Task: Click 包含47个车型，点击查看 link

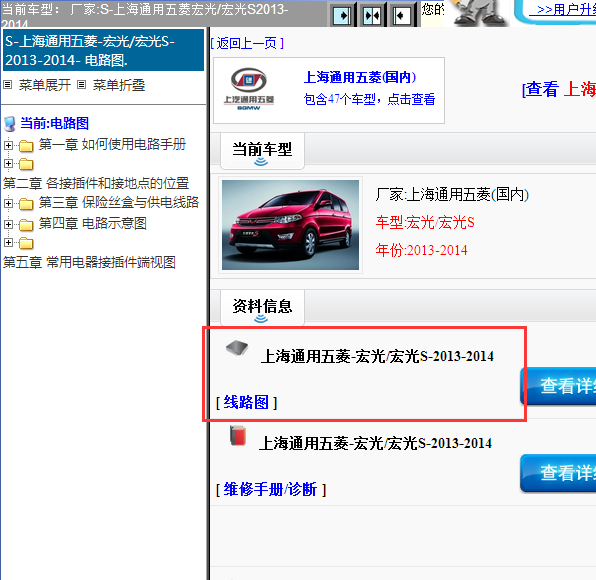Action: tap(369, 100)
